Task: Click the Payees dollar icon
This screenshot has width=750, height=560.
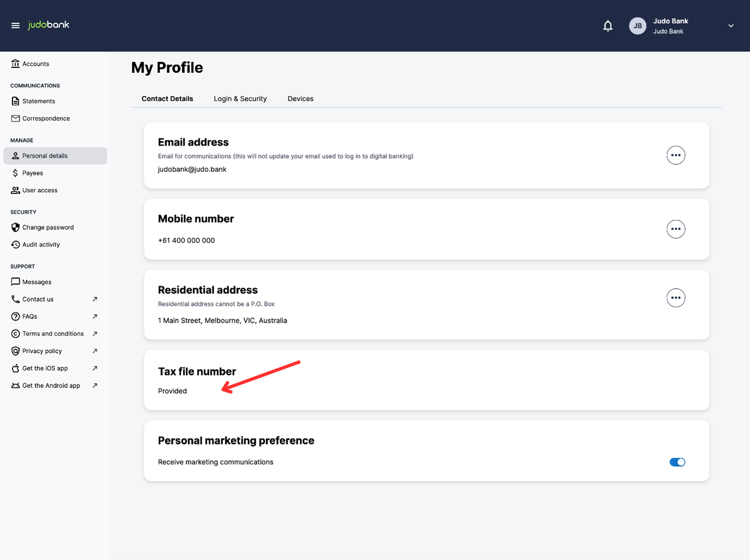Action: click(x=15, y=173)
